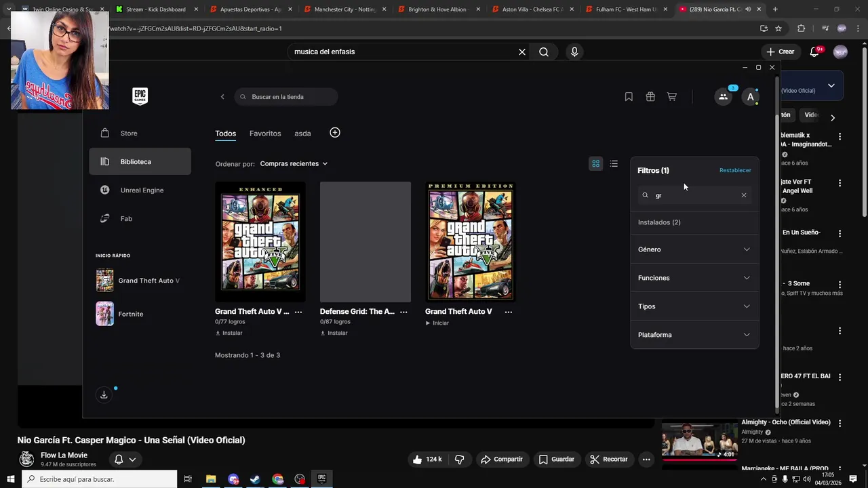Focus the Buscar en la tienda field
The height and width of the screenshot is (488, 868).
286,97
